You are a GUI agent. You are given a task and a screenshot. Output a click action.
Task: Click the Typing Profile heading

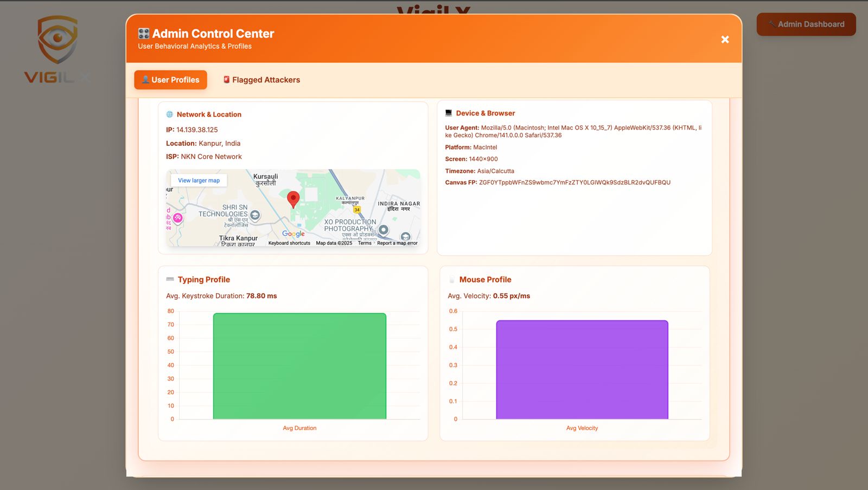coord(204,280)
